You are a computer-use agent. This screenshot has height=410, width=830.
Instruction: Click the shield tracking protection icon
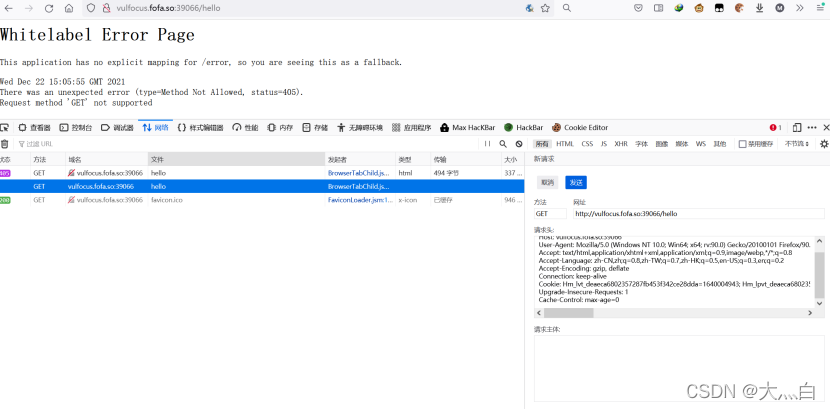[x=91, y=8]
